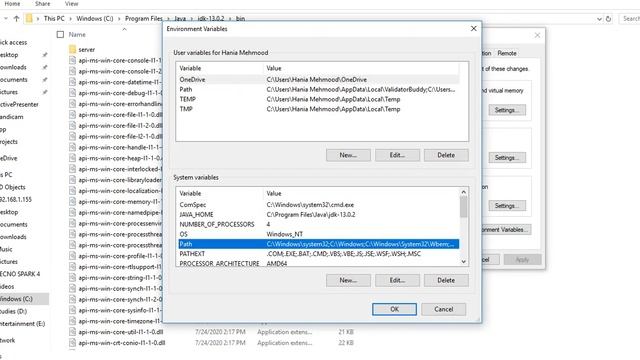Select the OS system variable row
Image resolution: width=640 pixels, height=360 pixels.
click(319, 234)
